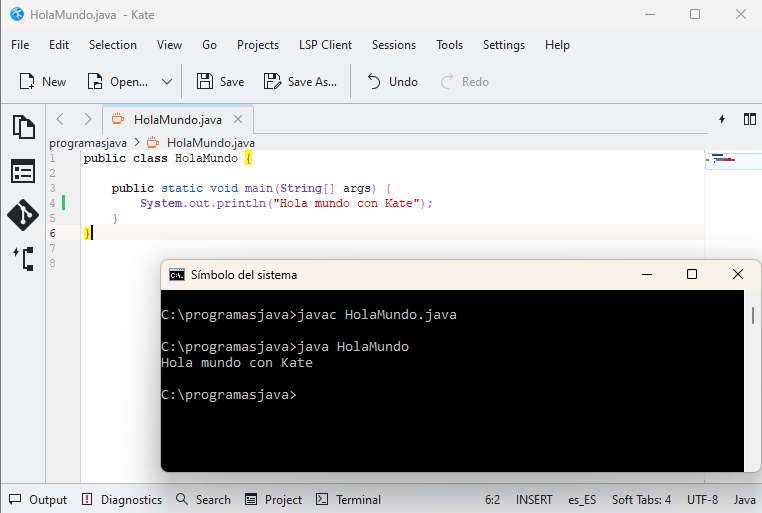Change UTF-8 encoding in status bar
The width and height of the screenshot is (762, 513).
pos(702,499)
